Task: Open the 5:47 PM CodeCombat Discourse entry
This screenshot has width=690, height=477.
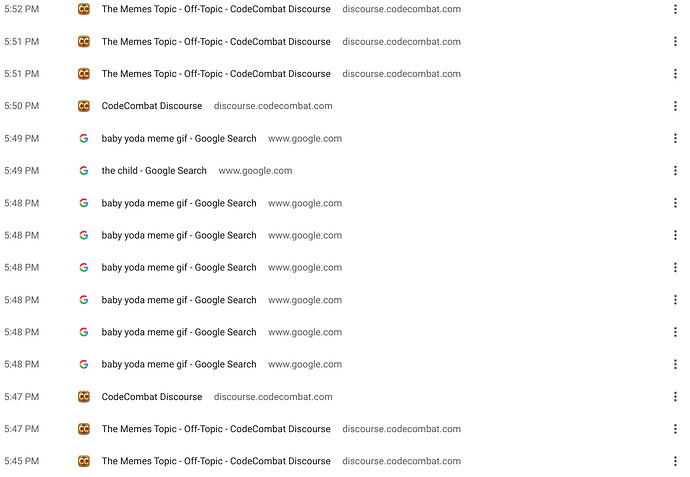Action: 152,397
